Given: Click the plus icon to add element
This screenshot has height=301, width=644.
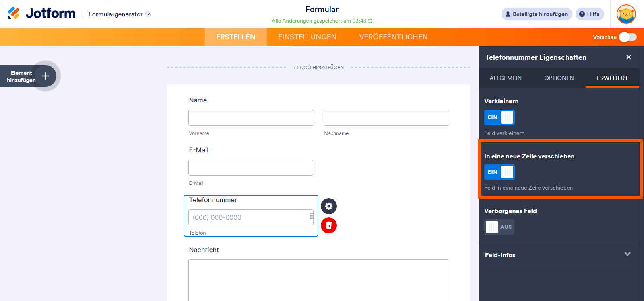Looking at the screenshot, I should tap(45, 76).
